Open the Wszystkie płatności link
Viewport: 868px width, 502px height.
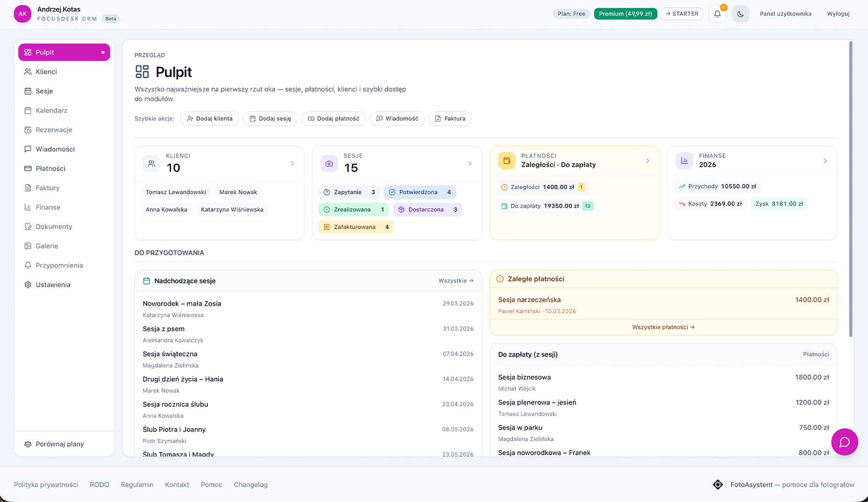pos(663,327)
